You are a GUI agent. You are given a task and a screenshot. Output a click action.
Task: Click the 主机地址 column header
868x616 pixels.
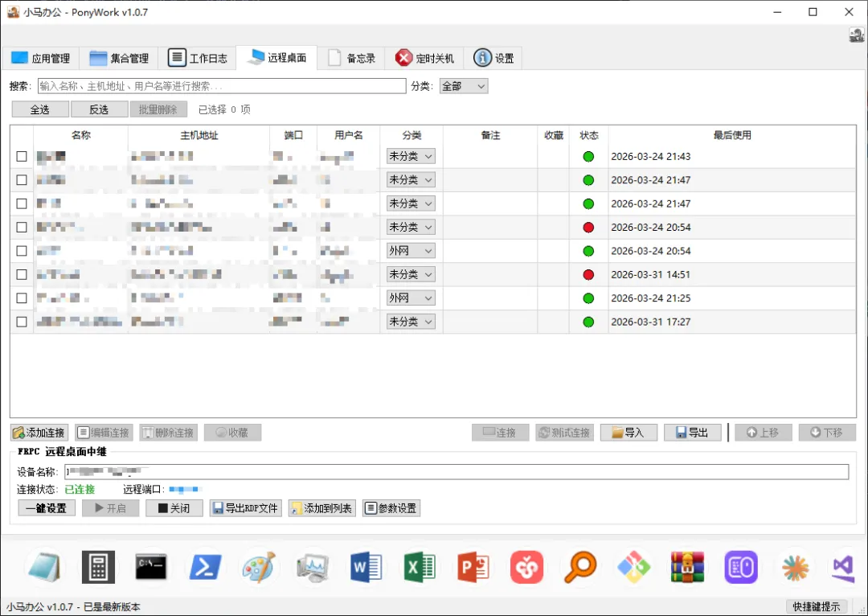pos(199,135)
